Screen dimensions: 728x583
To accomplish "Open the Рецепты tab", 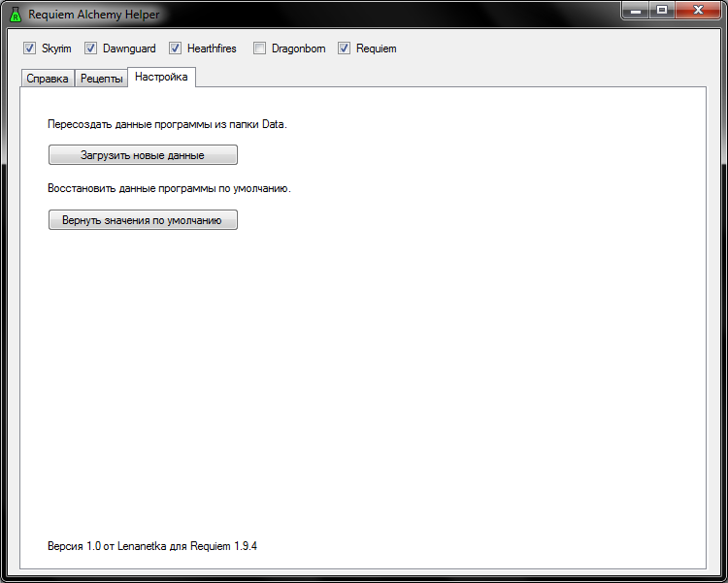I will coord(102,79).
